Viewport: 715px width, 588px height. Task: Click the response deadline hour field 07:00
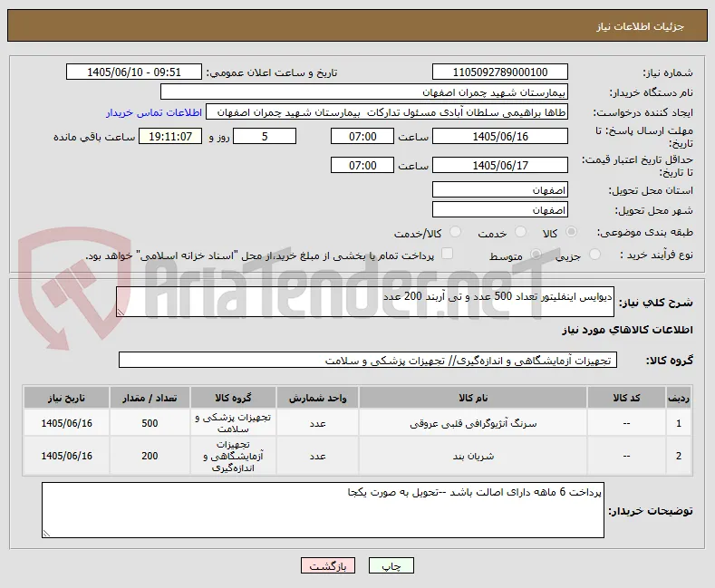(362, 136)
